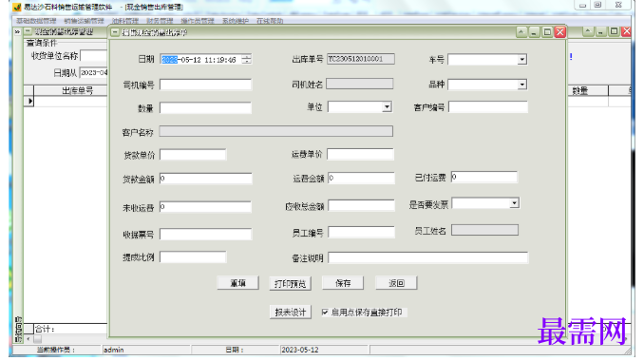Click the 收货单位名称 field in background window
This screenshot has height=361, width=644.
(x=94, y=56)
